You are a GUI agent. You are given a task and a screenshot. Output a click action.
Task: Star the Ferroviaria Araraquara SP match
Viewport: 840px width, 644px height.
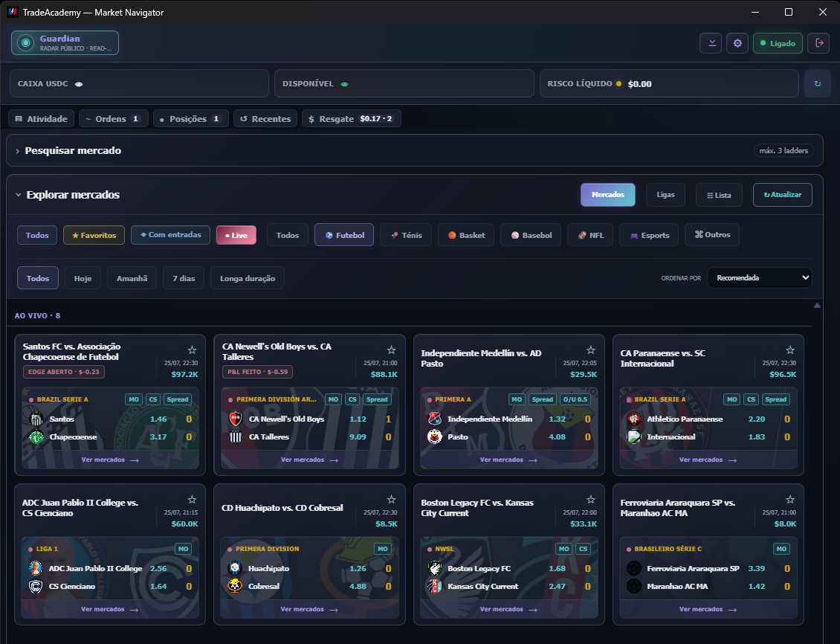790,499
